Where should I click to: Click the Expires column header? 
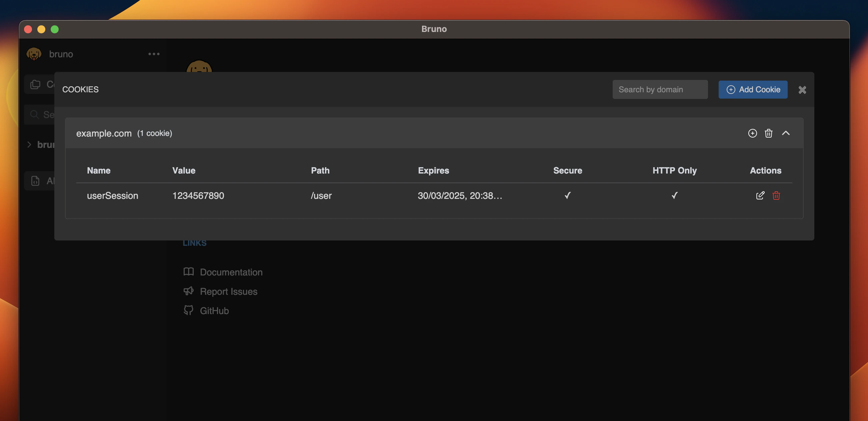tap(433, 171)
